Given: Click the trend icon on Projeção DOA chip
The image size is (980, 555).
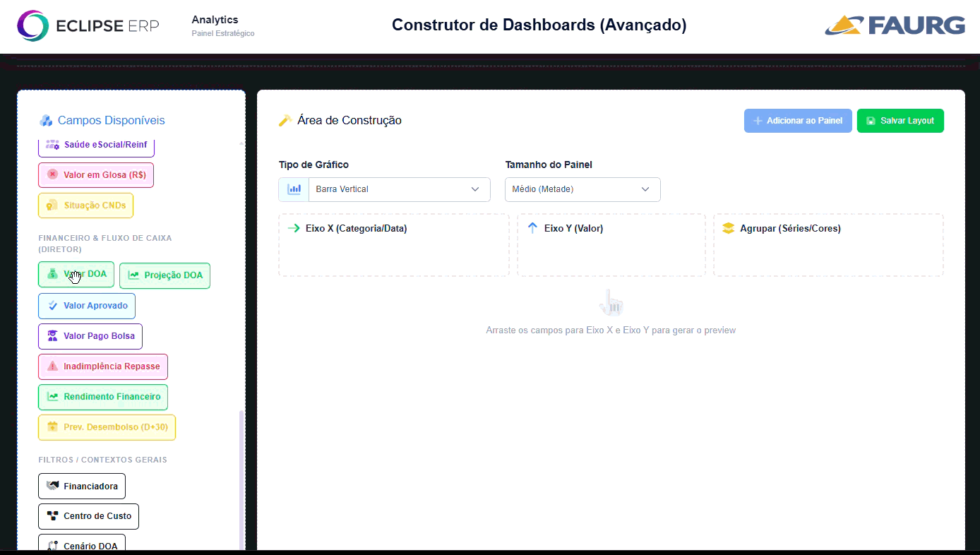Looking at the screenshot, I should coord(133,275).
